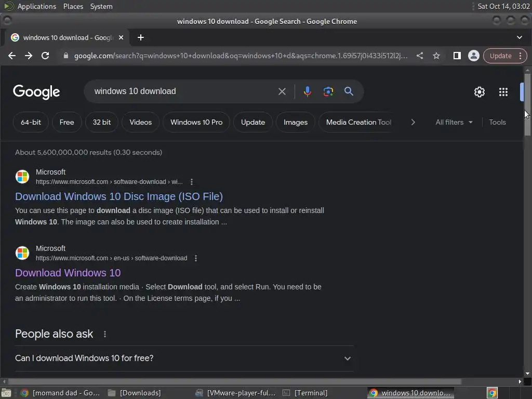Open more options for ISO File result
532x399 pixels.
pos(192,182)
